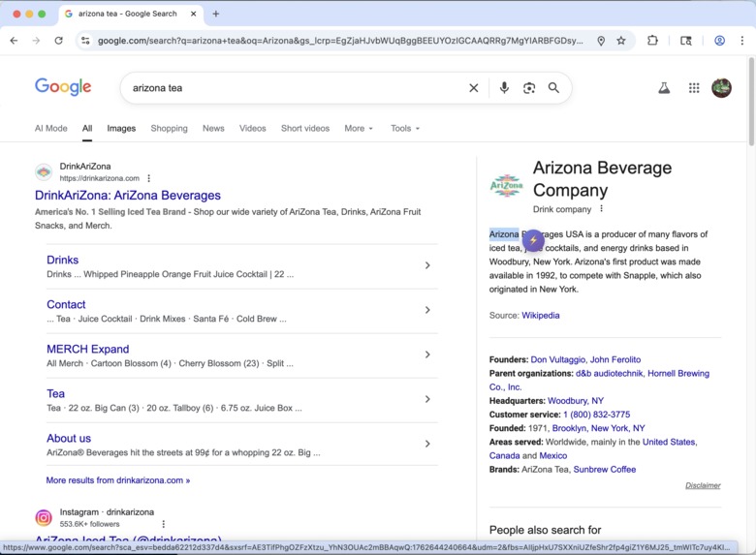
Task: Open the Tea sitelink
Action: click(55, 393)
